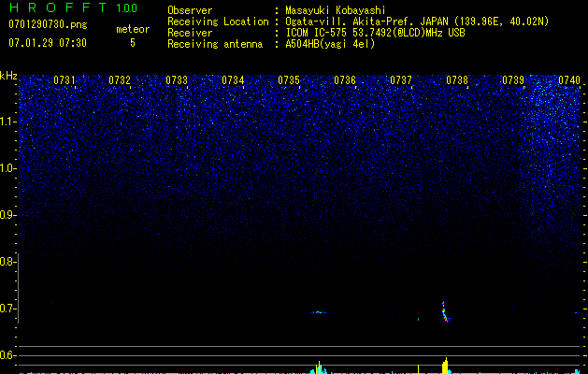This screenshot has height=374, width=588.
Task: Select the 0737 time axis label
Action: click(x=401, y=80)
